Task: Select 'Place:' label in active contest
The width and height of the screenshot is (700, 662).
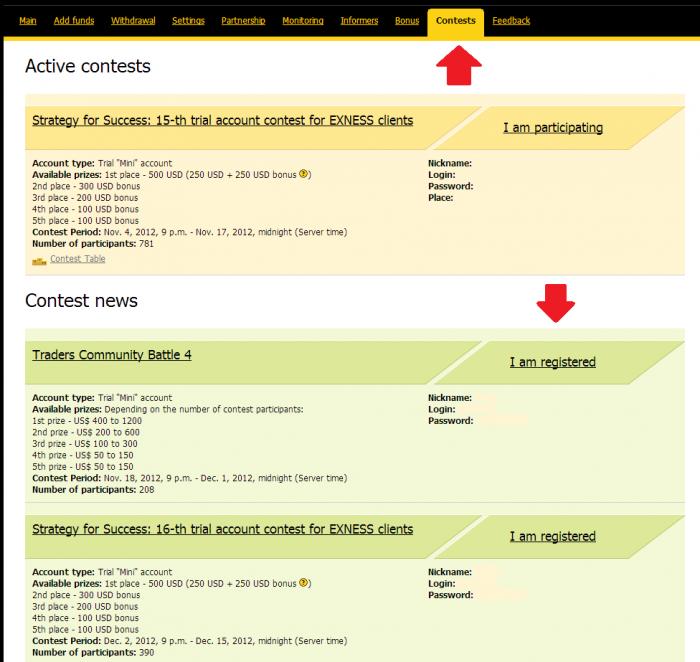Action: click(441, 198)
